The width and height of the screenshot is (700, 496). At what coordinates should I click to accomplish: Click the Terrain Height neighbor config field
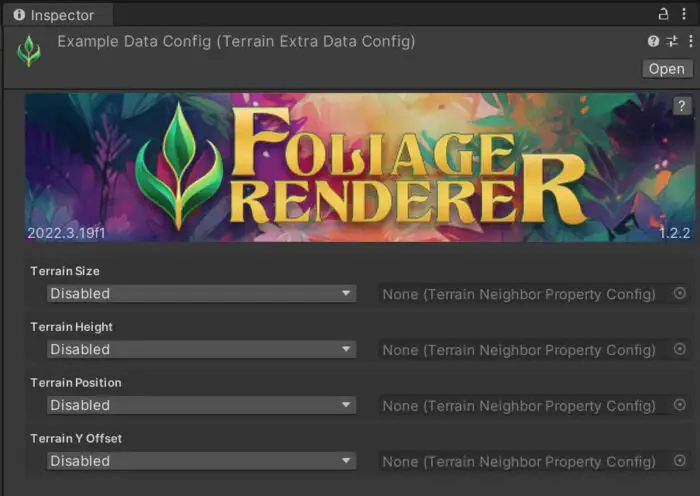click(520, 350)
